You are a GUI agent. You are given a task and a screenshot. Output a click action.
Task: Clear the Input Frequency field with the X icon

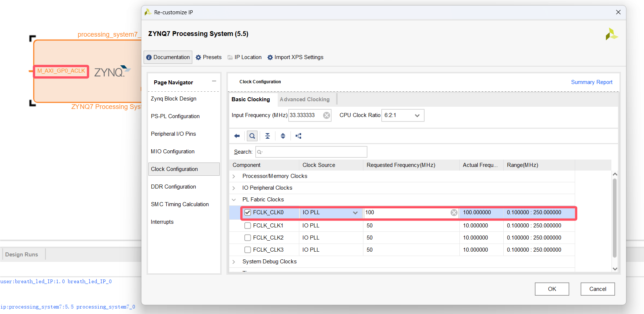point(326,116)
